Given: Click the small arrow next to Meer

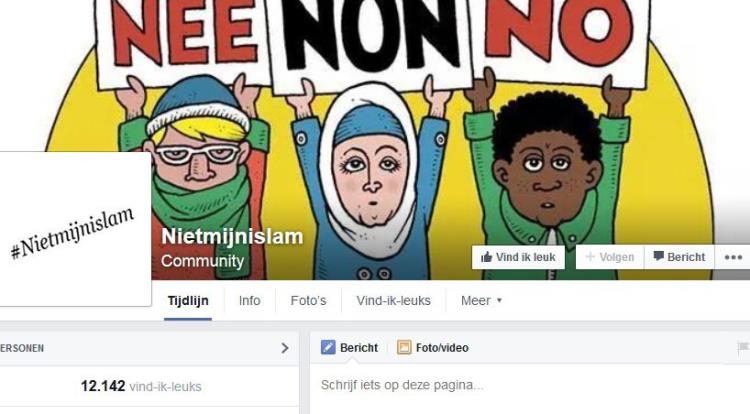Looking at the screenshot, I should tap(499, 301).
